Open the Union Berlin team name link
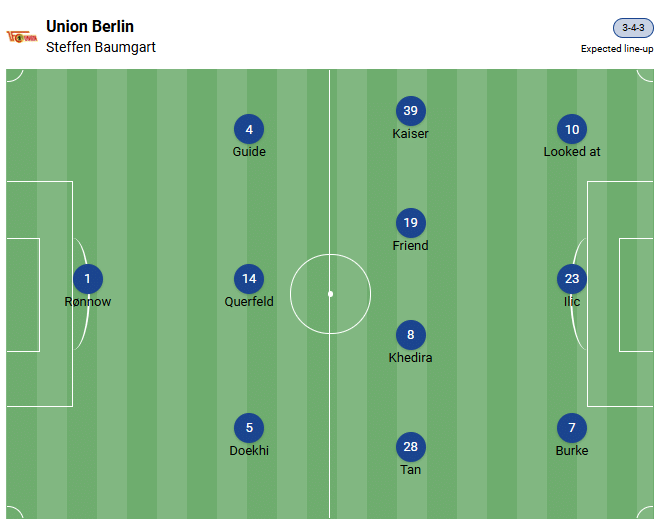 (90, 26)
